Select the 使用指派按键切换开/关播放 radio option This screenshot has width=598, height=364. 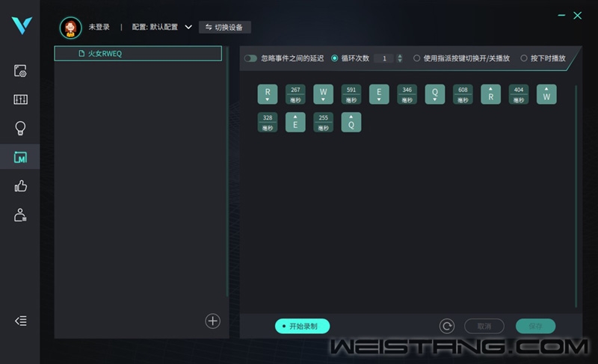417,58
